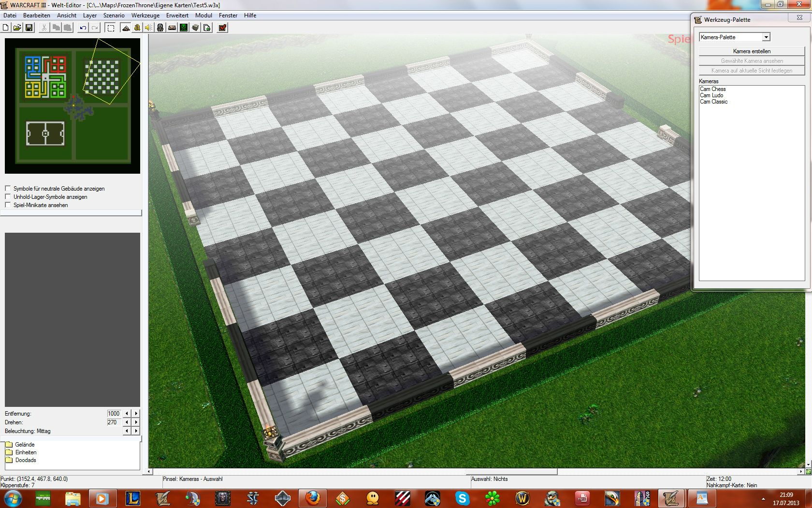Open League of Legends taskbar icon
812x508 pixels.
click(133, 498)
